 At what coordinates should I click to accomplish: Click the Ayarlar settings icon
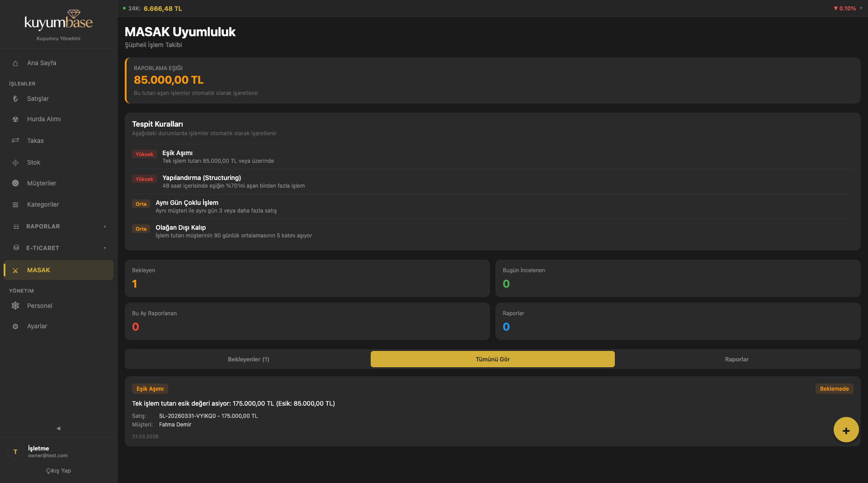15,327
